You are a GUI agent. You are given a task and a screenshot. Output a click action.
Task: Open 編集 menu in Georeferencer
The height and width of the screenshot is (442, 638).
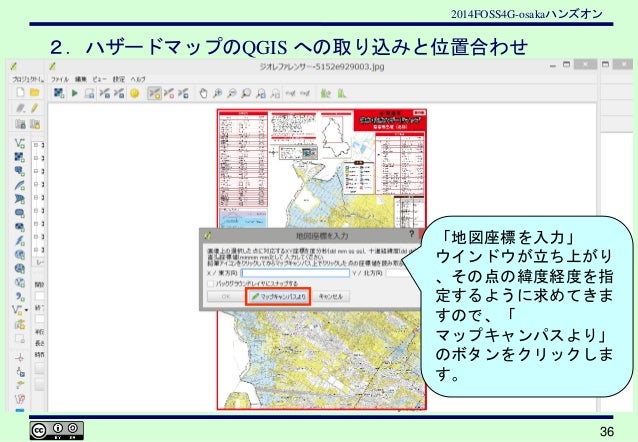click(x=81, y=79)
